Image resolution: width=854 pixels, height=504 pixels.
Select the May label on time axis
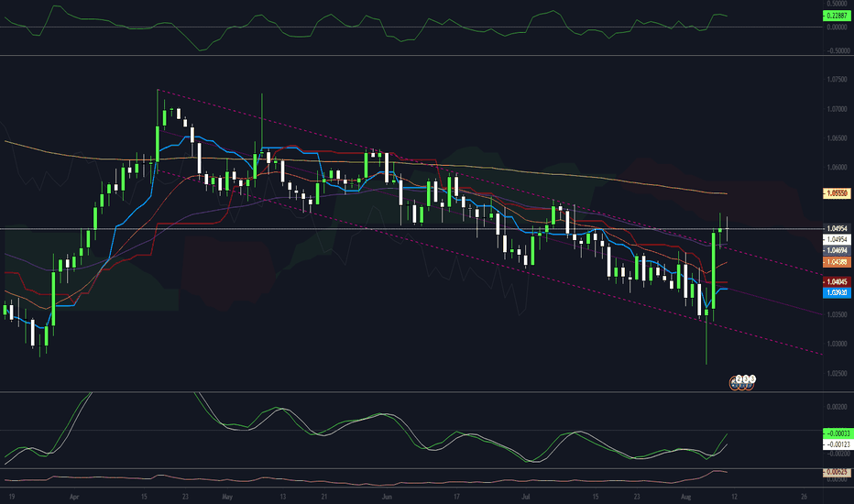227,497
